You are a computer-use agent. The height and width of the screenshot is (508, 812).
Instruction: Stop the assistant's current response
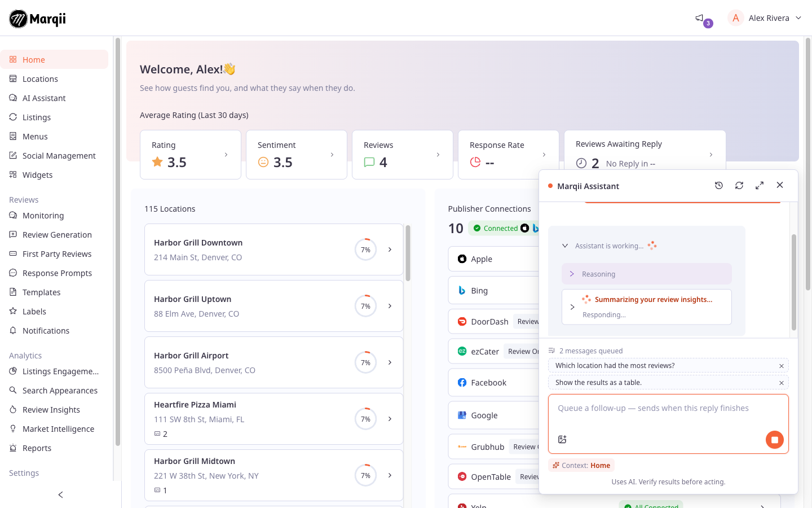[775, 440]
